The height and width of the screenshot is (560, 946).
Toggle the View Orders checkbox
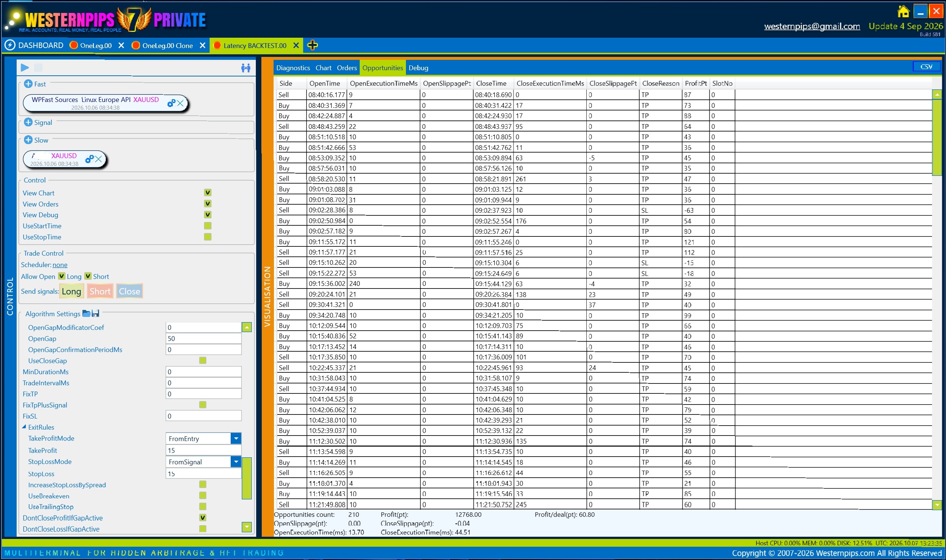[x=208, y=204]
